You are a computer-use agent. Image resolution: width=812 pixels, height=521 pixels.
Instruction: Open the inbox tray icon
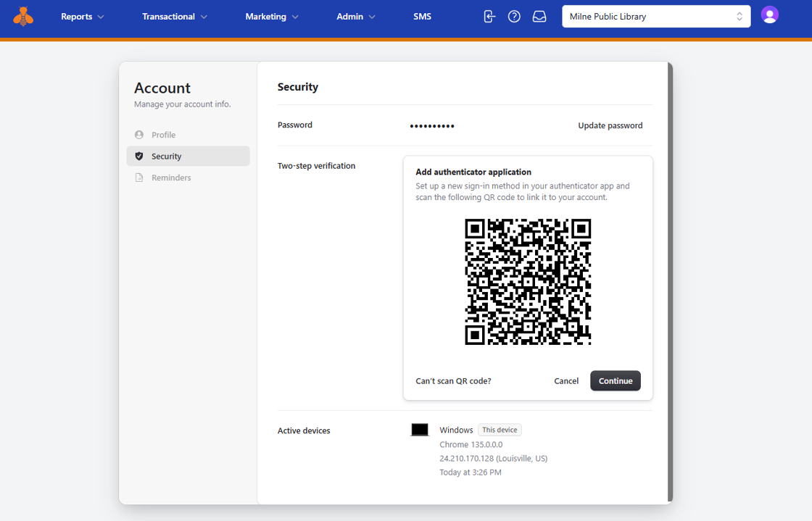tap(539, 17)
